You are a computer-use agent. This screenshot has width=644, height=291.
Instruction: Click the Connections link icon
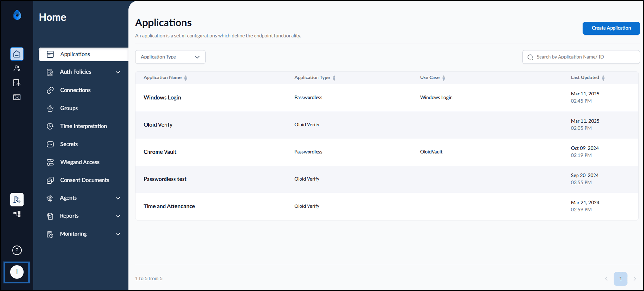[x=50, y=90]
